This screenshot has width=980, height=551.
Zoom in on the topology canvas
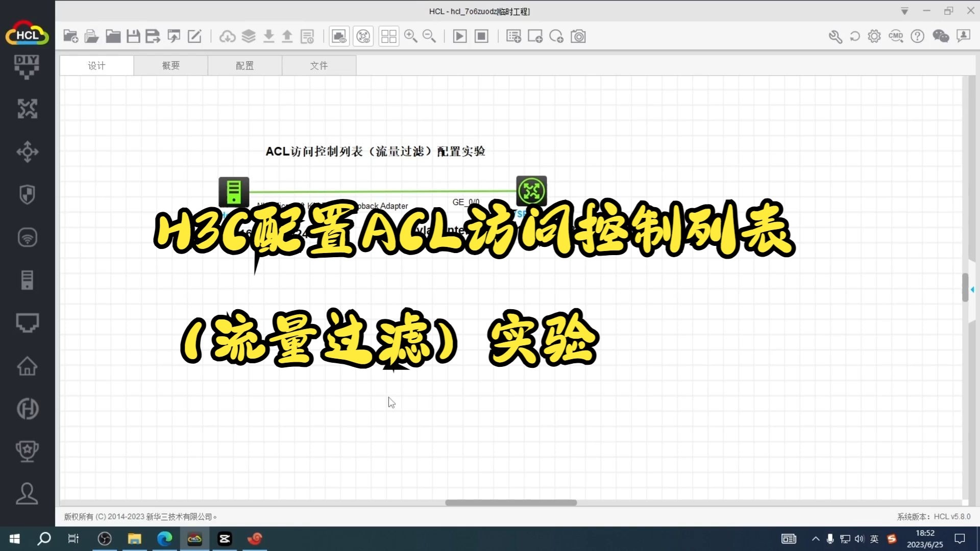click(x=411, y=36)
